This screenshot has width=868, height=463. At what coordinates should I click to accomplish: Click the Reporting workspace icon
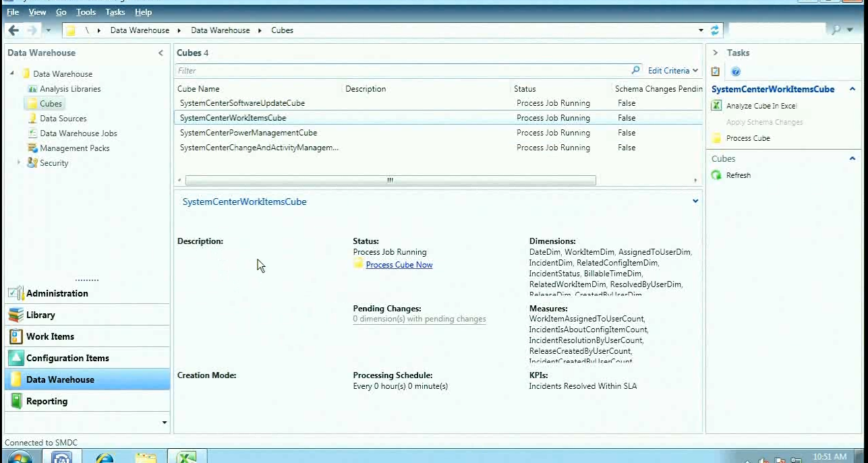(16, 401)
